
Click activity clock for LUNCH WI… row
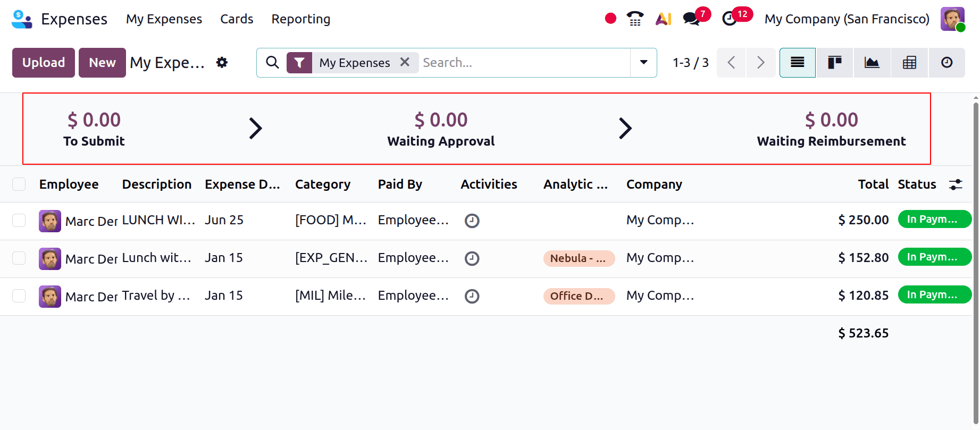(472, 221)
